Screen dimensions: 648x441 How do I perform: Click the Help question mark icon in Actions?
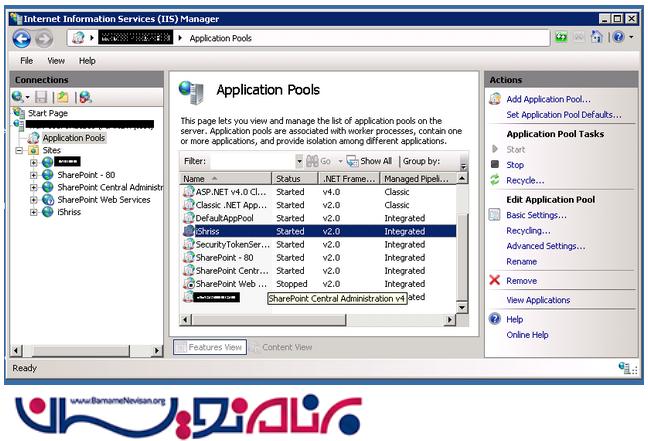495,319
